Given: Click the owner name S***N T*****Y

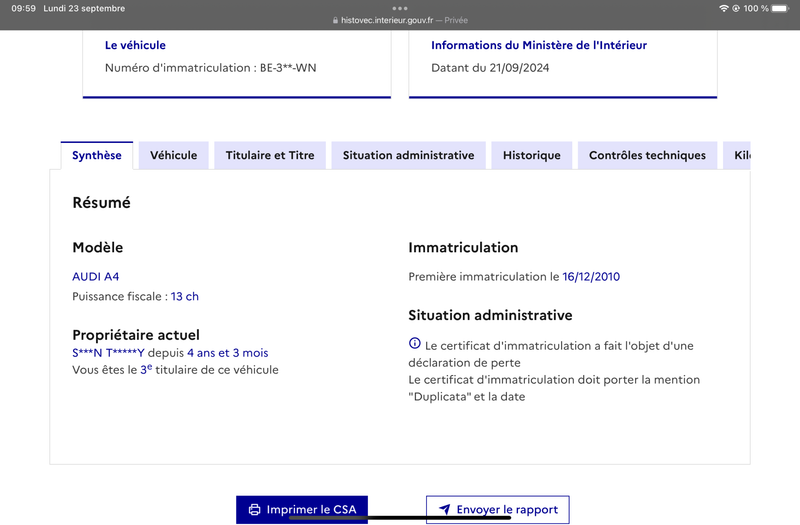Looking at the screenshot, I should pyautogui.click(x=108, y=353).
